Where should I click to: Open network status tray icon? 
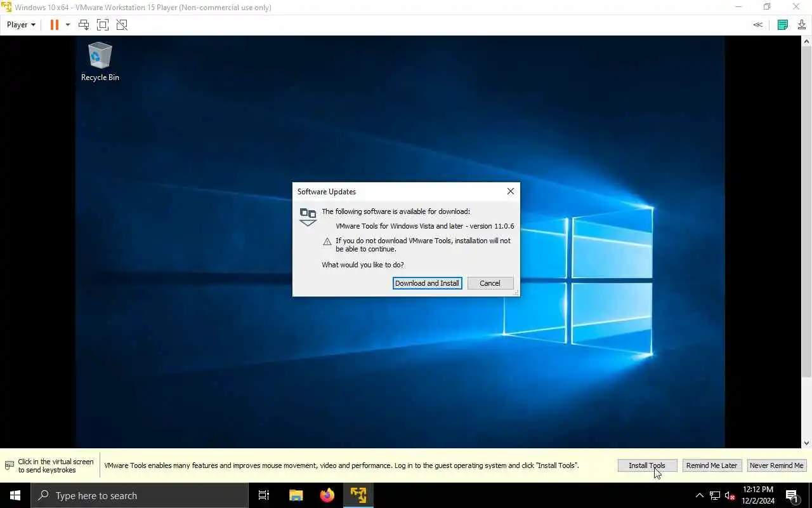pyautogui.click(x=715, y=495)
